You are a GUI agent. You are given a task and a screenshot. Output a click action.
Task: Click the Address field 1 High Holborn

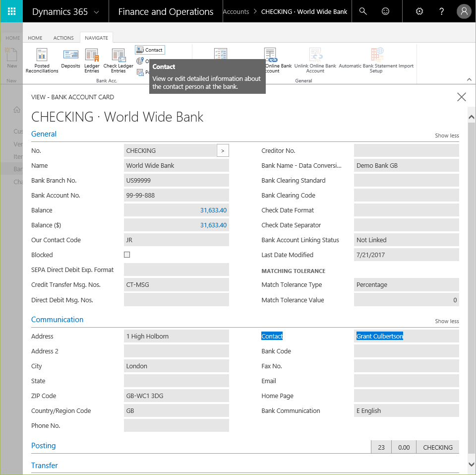tap(177, 336)
